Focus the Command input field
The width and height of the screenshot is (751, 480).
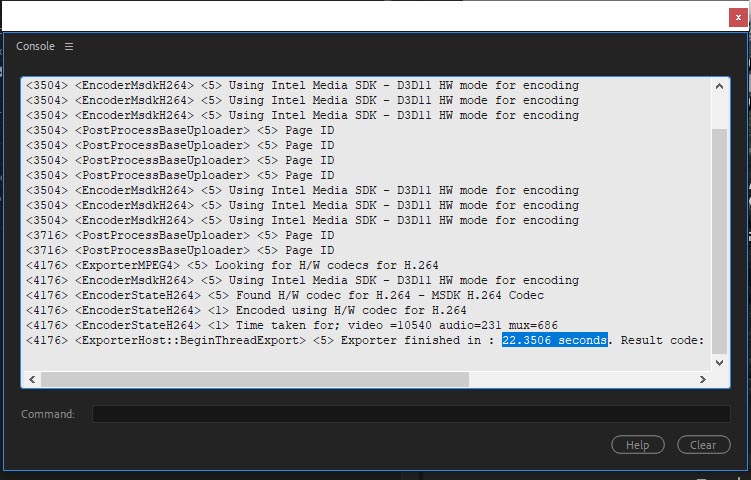click(x=410, y=414)
